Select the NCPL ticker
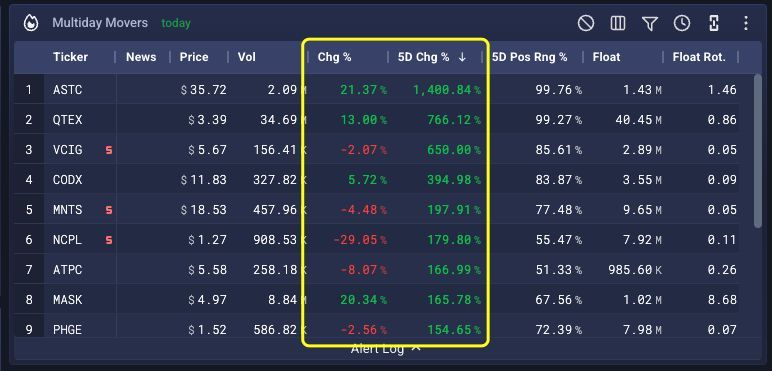Viewport: 772px width, 371px height. [67, 240]
